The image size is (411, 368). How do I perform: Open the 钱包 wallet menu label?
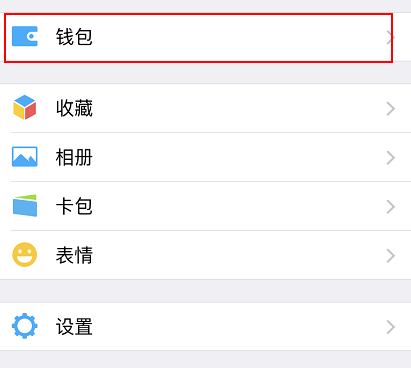pyautogui.click(x=74, y=37)
